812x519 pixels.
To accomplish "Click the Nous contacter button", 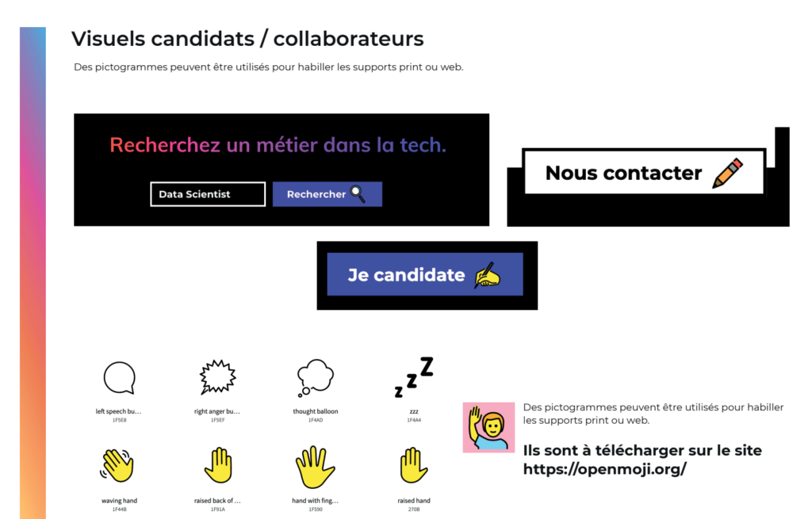I will click(644, 172).
